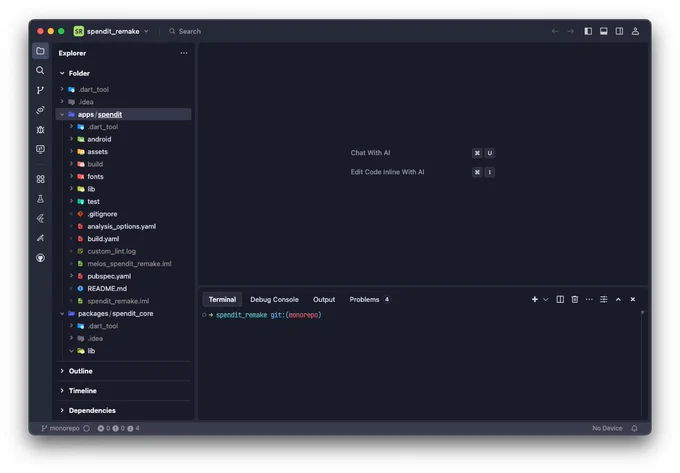This screenshot has height=473, width=680.
Task: Go back with the left arrow
Action: tap(555, 31)
